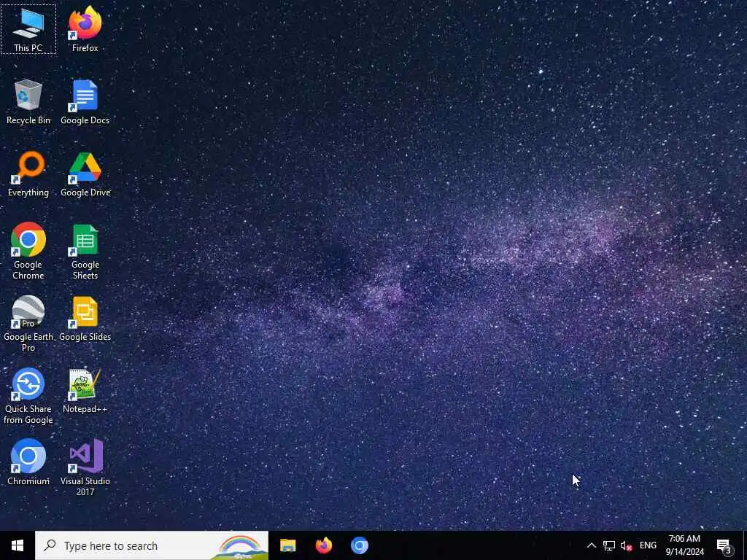Screen dimensions: 747x560
Task: Open File Explorer from the taskbar
Action: pyautogui.click(x=287, y=545)
